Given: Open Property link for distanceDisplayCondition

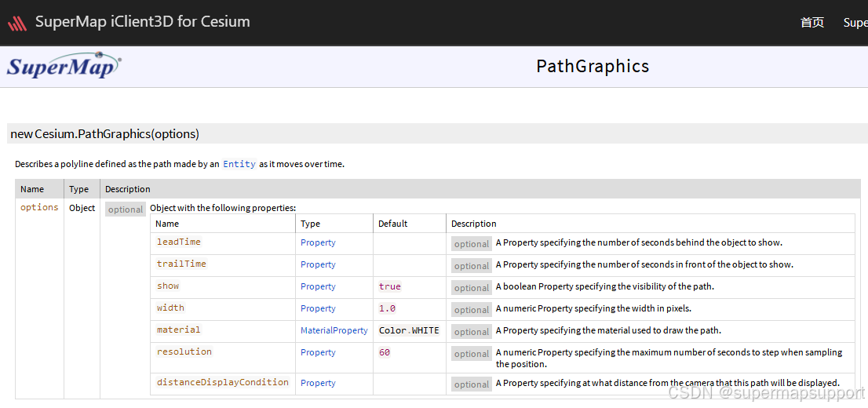Looking at the screenshot, I should [319, 383].
